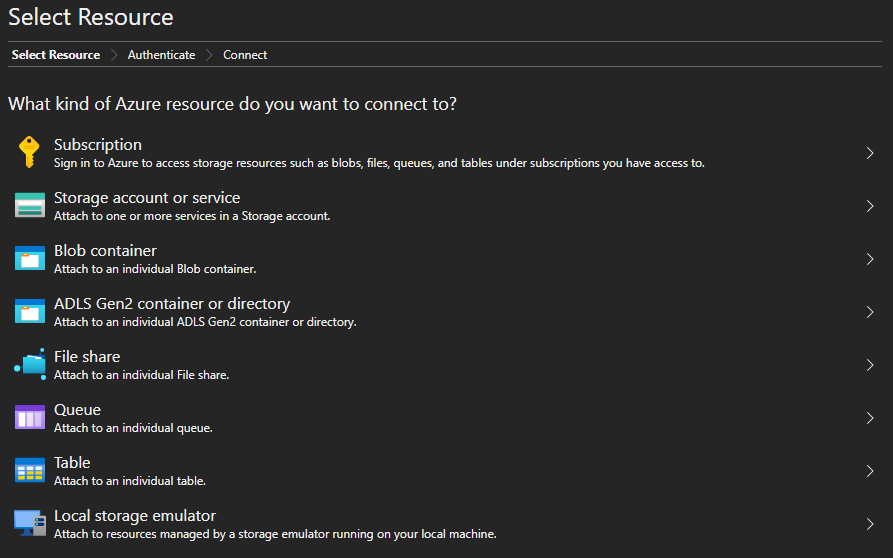Expand Subscription row chevron arrow

point(870,153)
